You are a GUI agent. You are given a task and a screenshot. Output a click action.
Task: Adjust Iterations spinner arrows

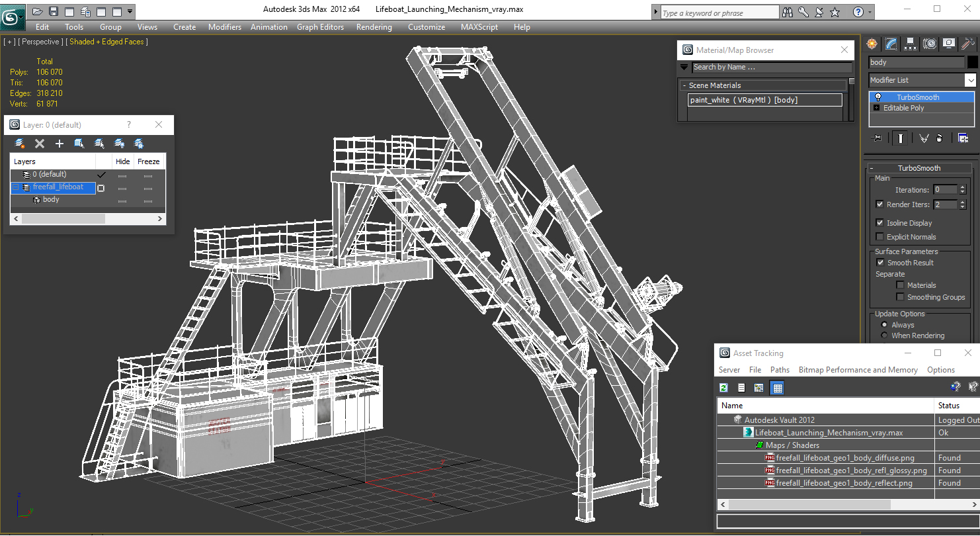click(961, 190)
